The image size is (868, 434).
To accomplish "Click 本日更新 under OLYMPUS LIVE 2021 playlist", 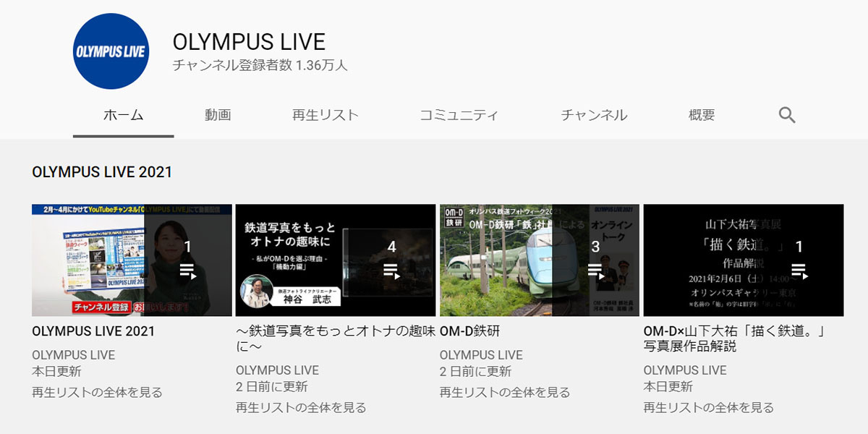I will (56, 372).
